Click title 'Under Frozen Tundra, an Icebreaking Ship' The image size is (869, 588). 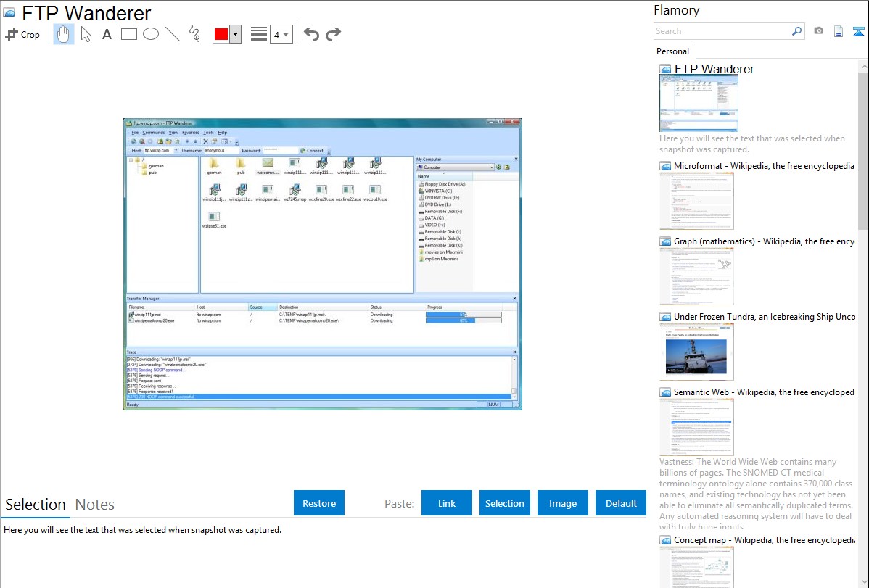point(765,316)
